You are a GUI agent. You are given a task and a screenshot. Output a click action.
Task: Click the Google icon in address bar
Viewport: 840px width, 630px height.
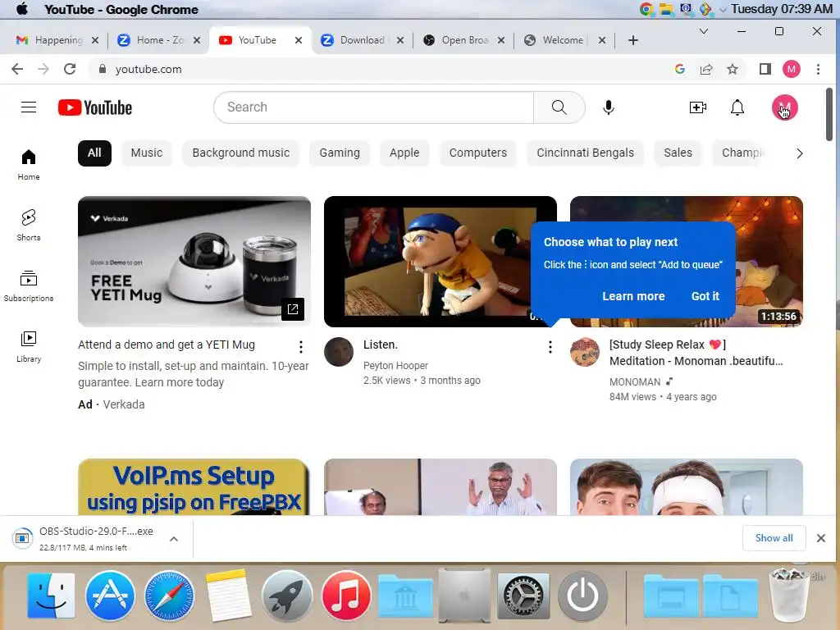680,69
